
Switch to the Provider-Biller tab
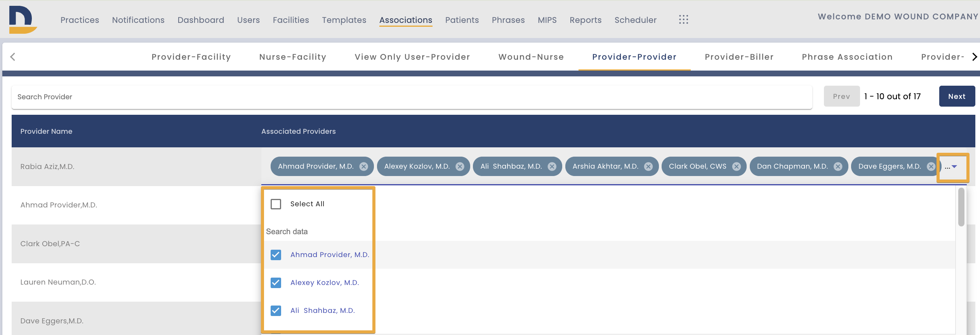739,57
